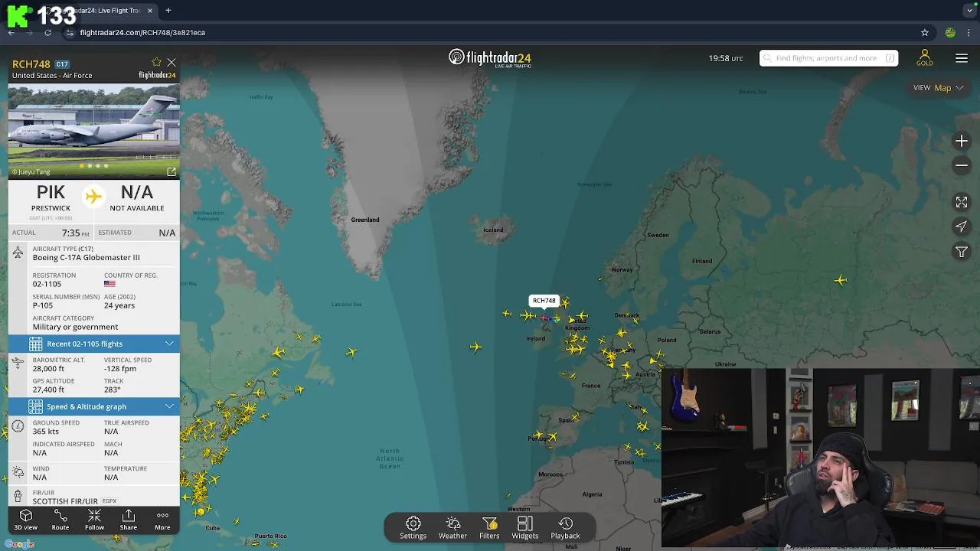Select the aircraft icon over Russia

[x=841, y=280]
